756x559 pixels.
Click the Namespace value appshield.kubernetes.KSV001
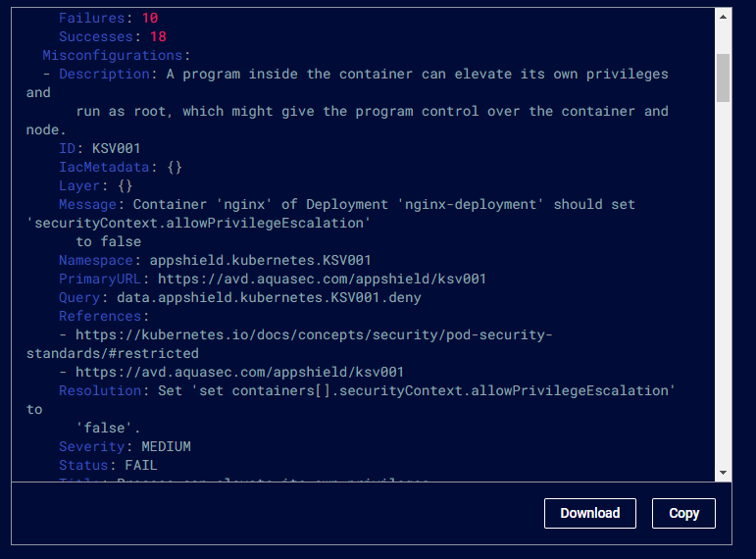260,261
